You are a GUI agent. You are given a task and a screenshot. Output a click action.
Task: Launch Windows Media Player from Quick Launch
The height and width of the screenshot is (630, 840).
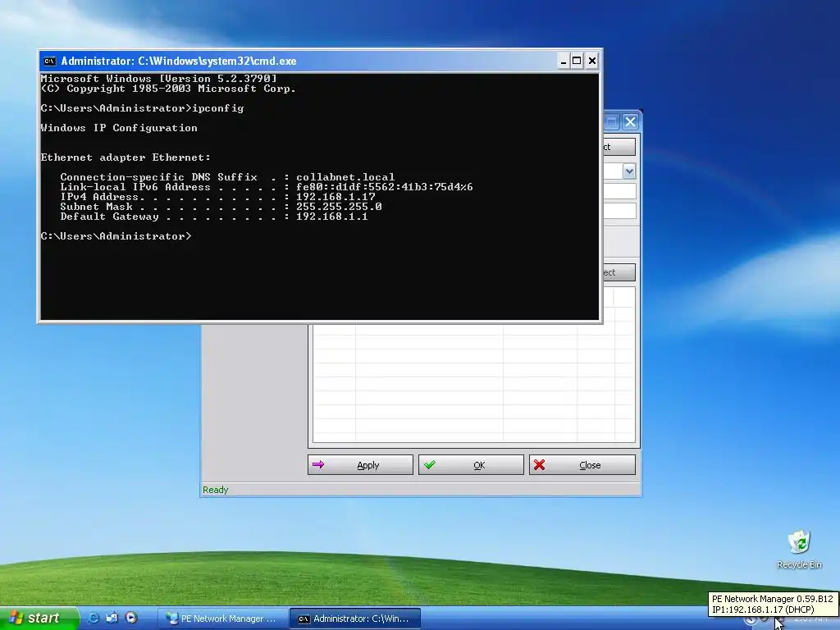(131, 618)
